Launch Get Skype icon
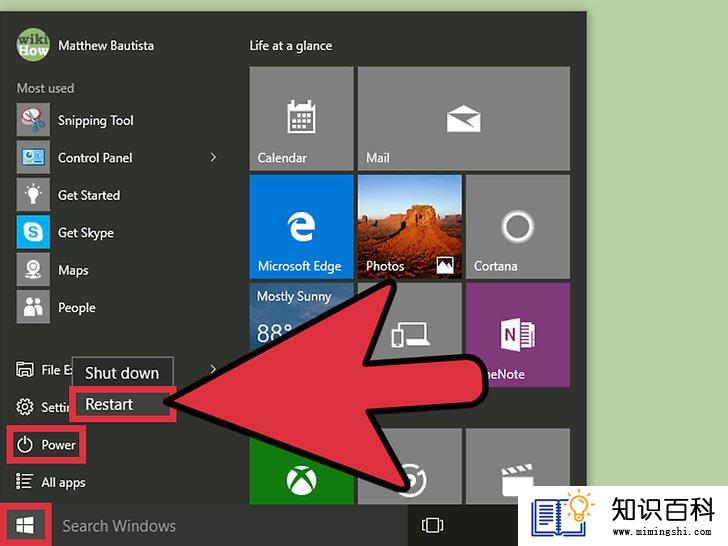 pos(33,232)
